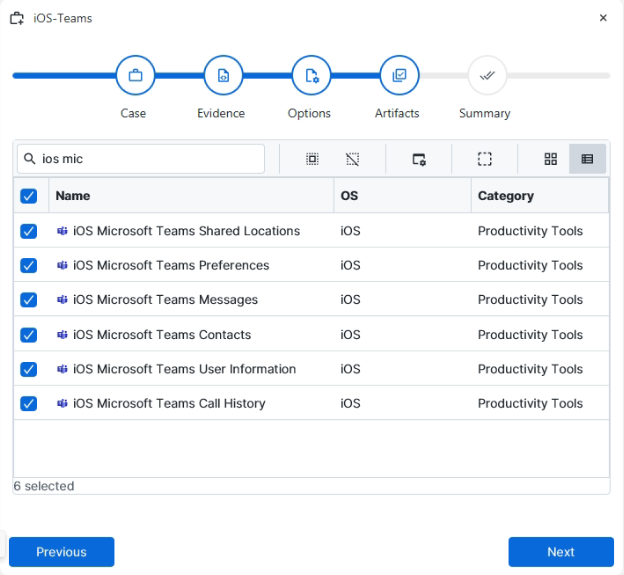Click Teams icon beside Preferences row

(x=62, y=265)
